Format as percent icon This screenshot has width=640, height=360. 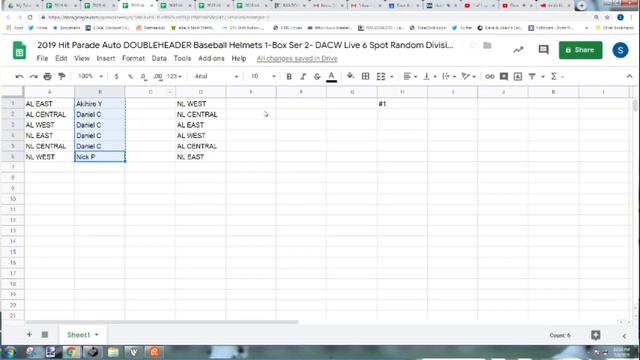point(131,76)
